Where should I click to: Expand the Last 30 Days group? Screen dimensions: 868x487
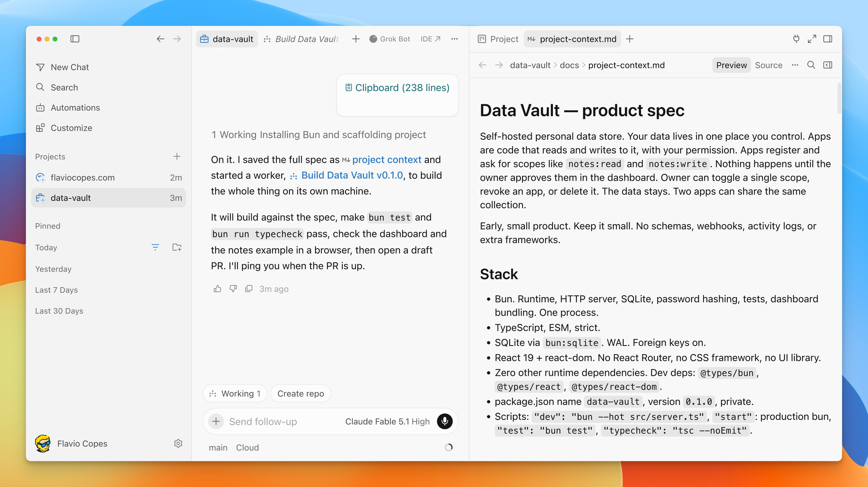[59, 311]
